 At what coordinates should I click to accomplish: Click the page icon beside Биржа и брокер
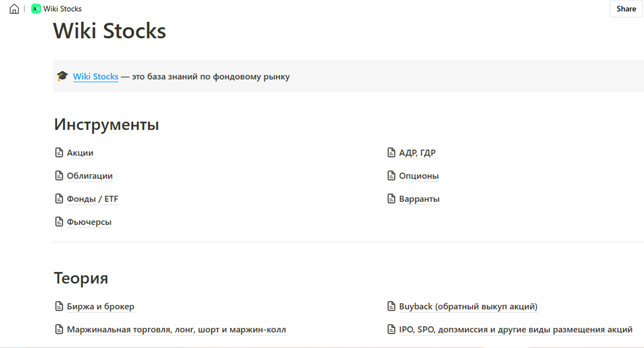(x=59, y=307)
